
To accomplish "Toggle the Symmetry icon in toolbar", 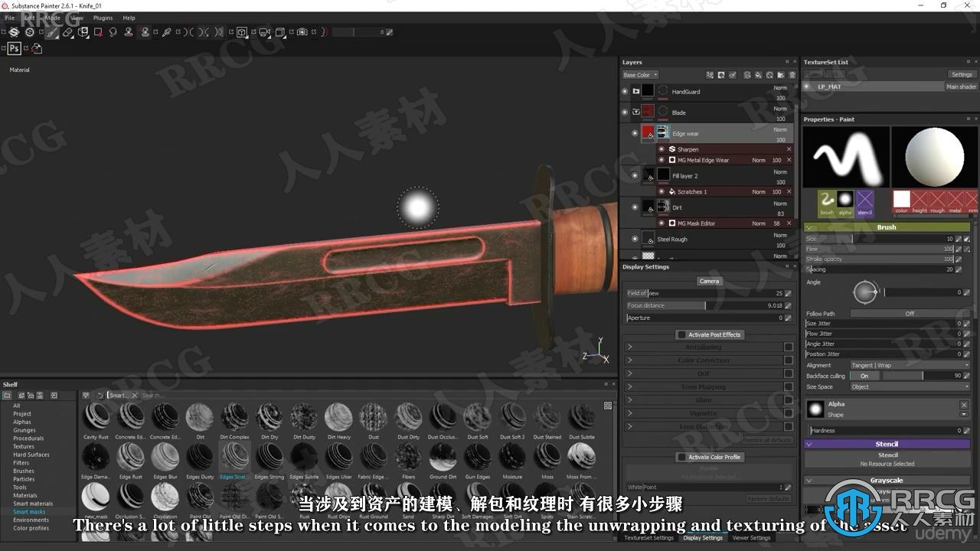I will 188,32.
